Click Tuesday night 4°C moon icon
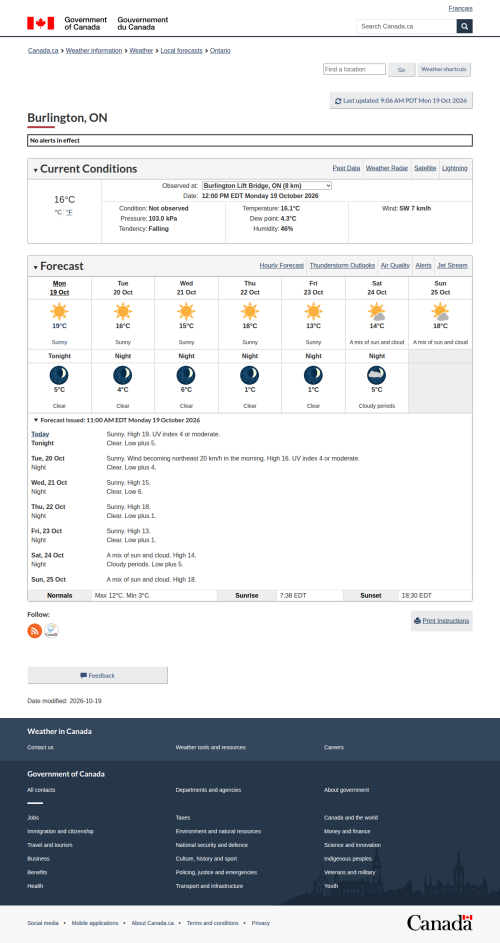This screenshot has height=943, width=500. 123,375
